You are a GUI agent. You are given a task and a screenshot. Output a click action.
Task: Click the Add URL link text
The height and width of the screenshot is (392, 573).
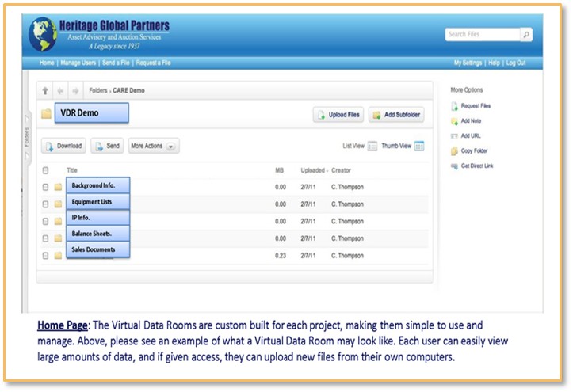[x=471, y=135]
